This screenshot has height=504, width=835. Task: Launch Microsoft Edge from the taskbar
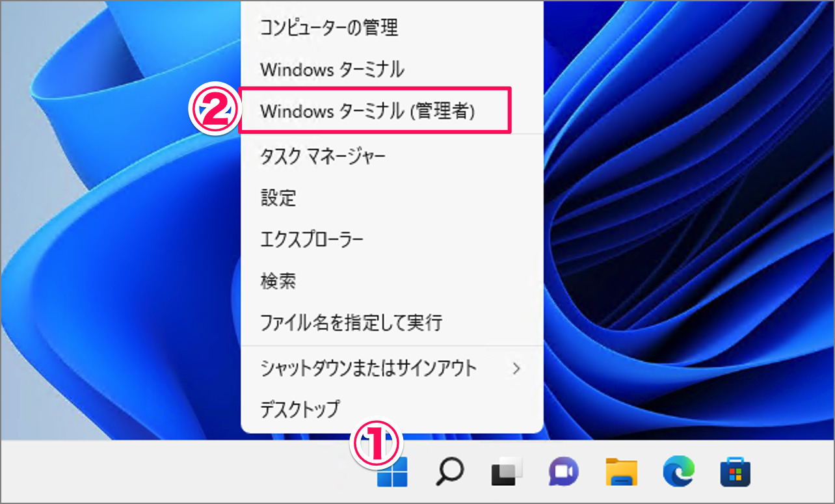678,471
